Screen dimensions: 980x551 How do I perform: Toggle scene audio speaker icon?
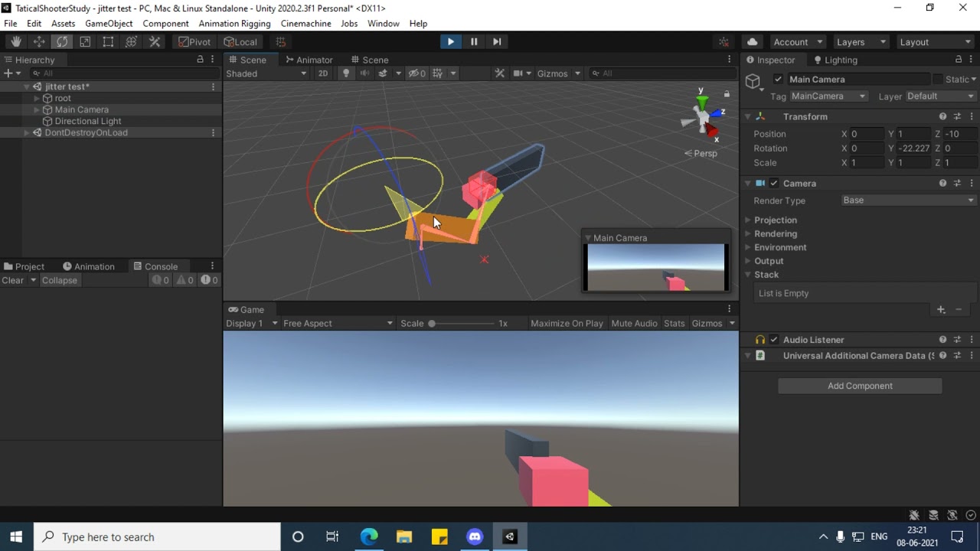(x=364, y=73)
